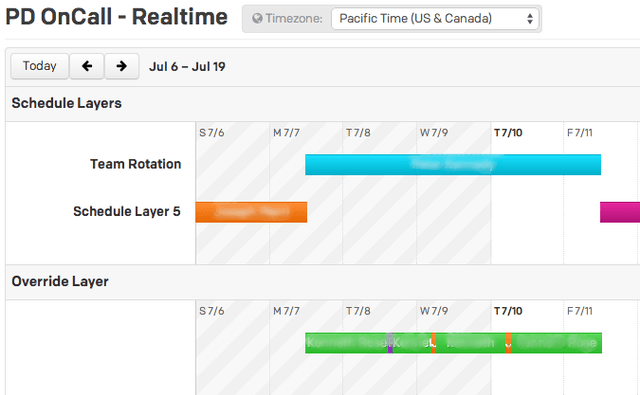The width and height of the screenshot is (640, 395).
Task: Click the Schedule Layers section header
Action: (67, 103)
